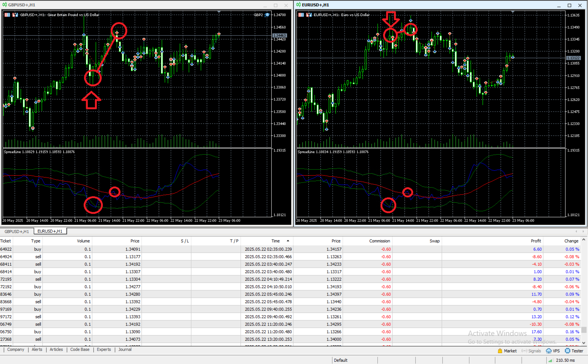Viewport: 588px width, 364px height.
Task: Sort the list by the Volume column
Action: 83,241
